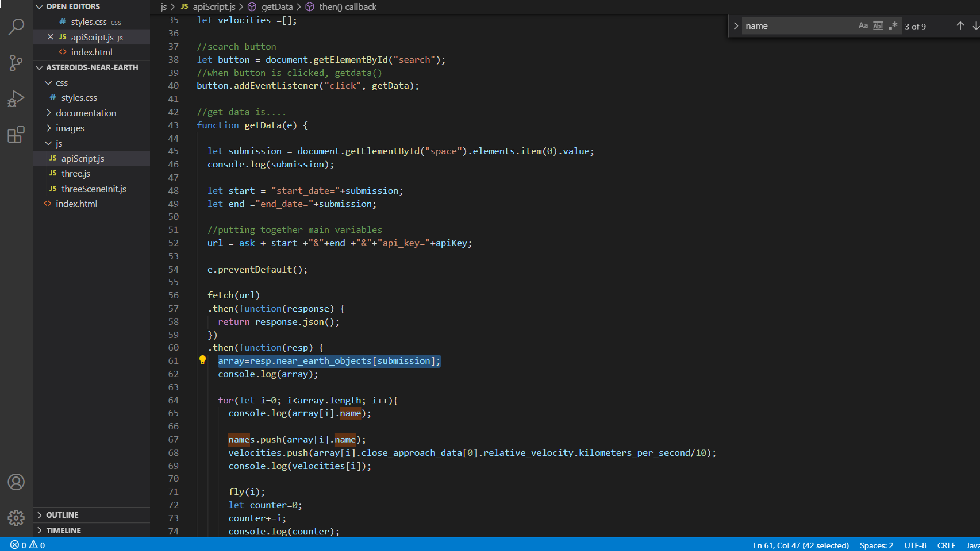
Task: Open index.html at project root
Action: pos(91,204)
